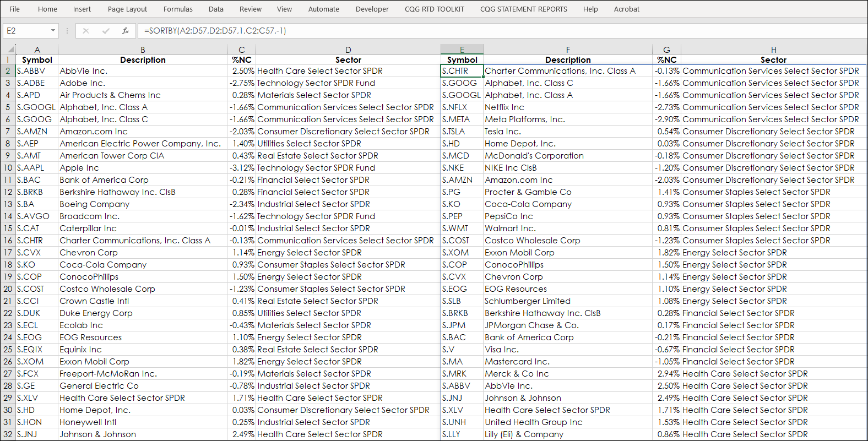Select cell E2 containing S.CHTR
The width and height of the screenshot is (868, 441).
coord(462,71)
